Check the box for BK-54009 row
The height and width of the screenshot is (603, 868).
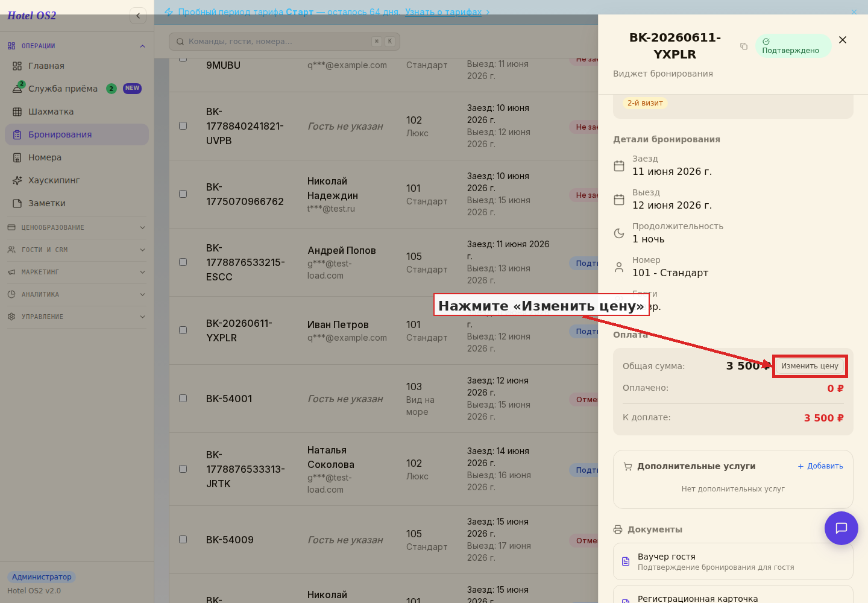point(183,540)
